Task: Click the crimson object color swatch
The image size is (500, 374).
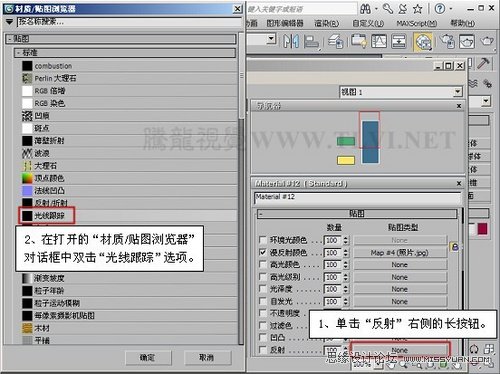Action: pyautogui.click(x=482, y=229)
